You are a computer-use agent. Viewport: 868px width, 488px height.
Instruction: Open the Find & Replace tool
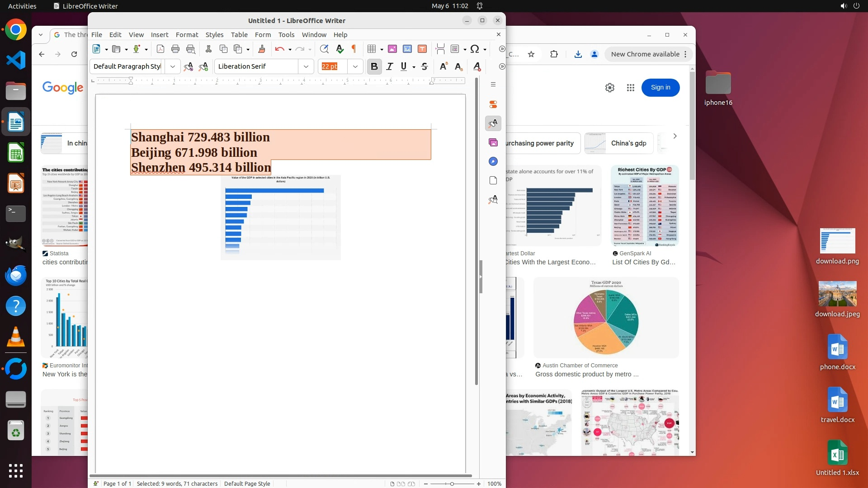coord(324,49)
